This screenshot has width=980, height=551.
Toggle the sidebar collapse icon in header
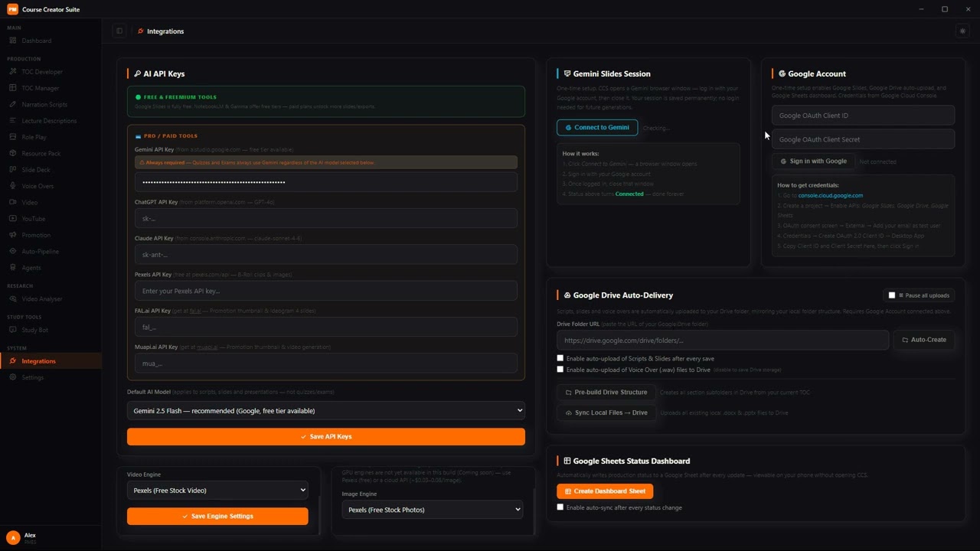pyautogui.click(x=119, y=31)
